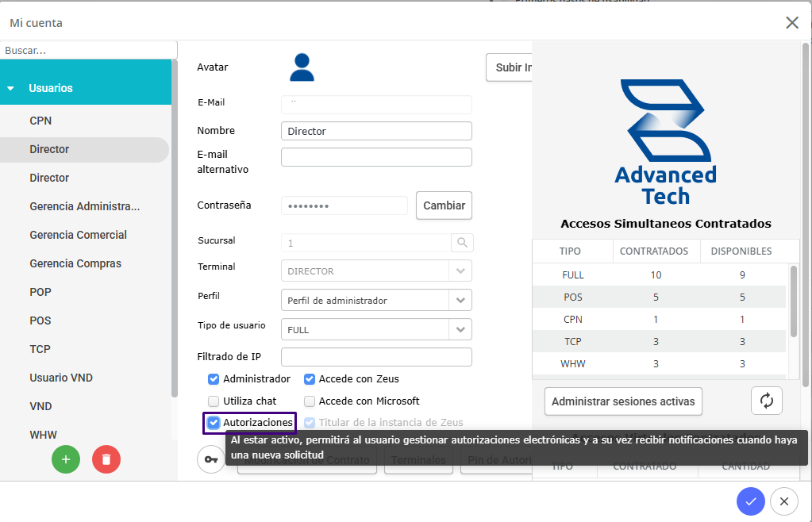
Task: Click Administrar sesiones activas button
Action: [x=623, y=401]
